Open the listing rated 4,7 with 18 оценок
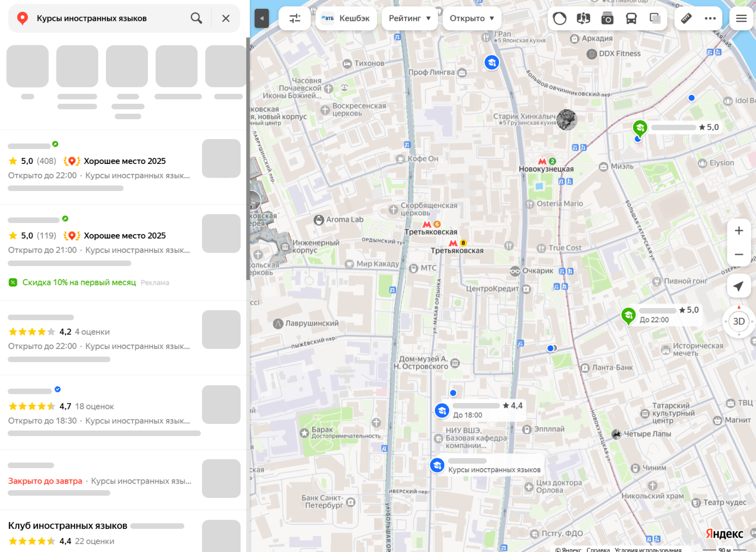The image size is (756, 552). coord(124,412)
